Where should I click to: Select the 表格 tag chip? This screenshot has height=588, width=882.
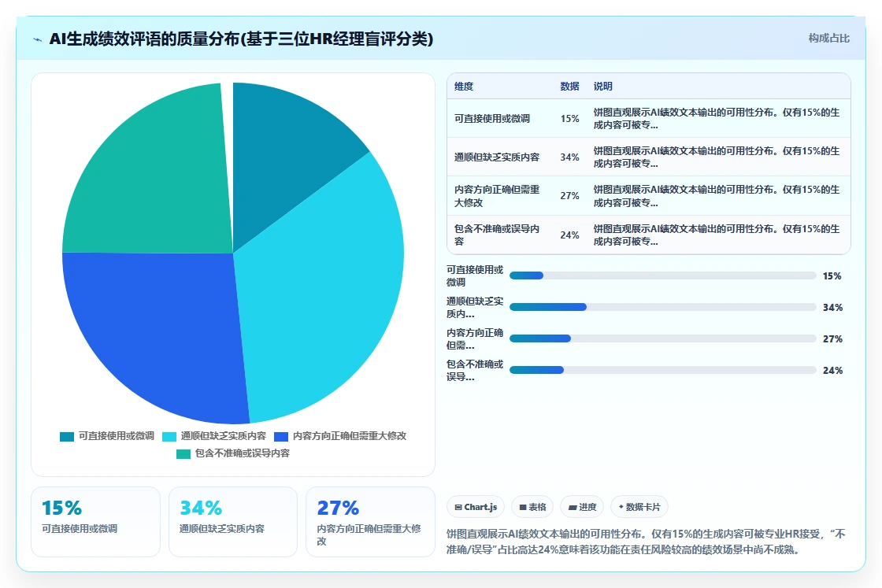(532, 507)
